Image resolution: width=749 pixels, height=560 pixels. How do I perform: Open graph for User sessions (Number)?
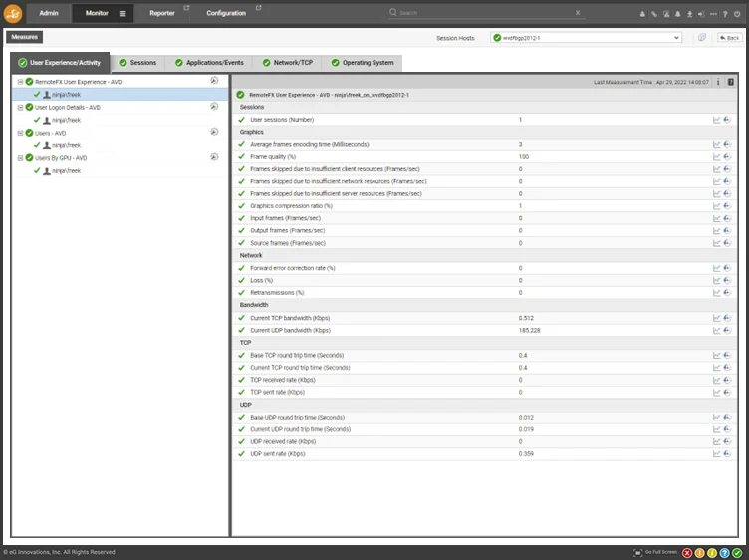coord(716,120)
